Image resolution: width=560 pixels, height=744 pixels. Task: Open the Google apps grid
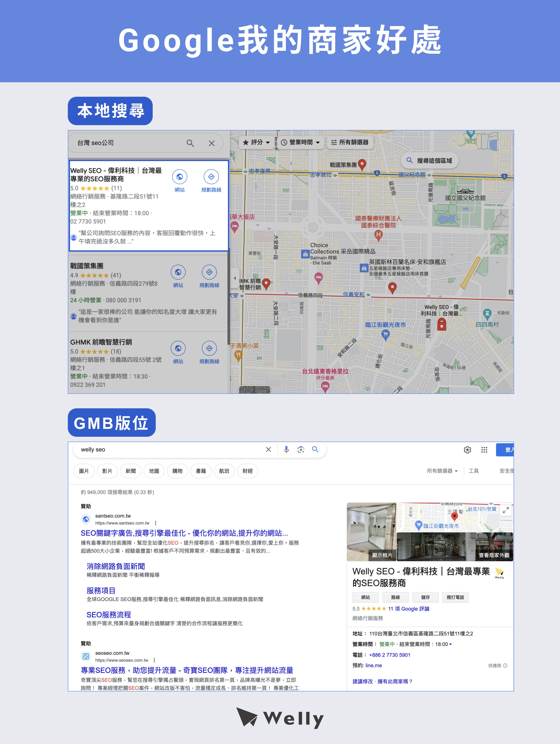484,450
